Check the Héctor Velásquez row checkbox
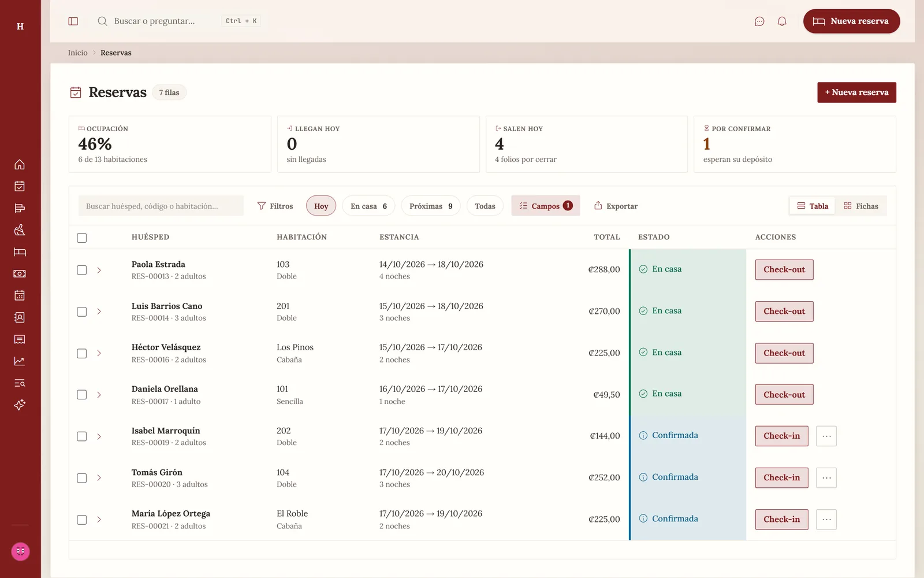 [82, 353]
